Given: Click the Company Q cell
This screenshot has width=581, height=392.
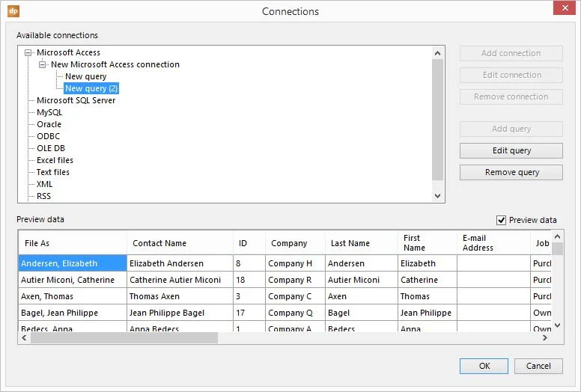Looking at the screenshot, I should click(x=295, y=313).
